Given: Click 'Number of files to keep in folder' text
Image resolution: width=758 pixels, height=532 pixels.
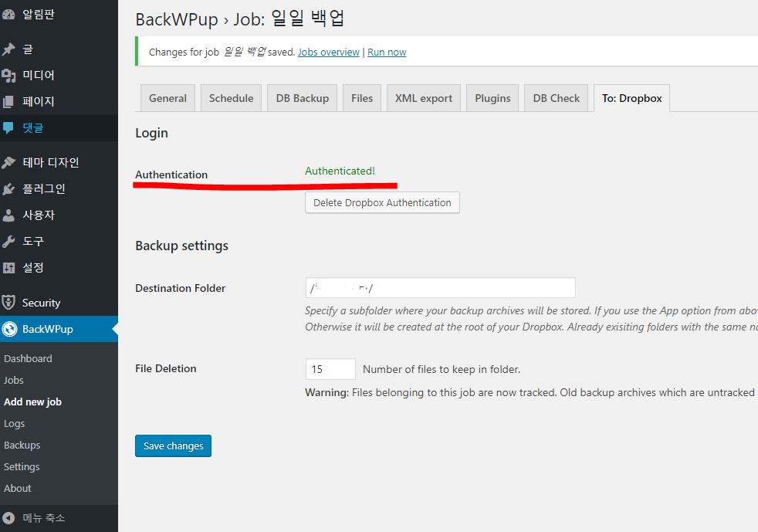Looking at the screenshot, I should click(x=442, y=370).
